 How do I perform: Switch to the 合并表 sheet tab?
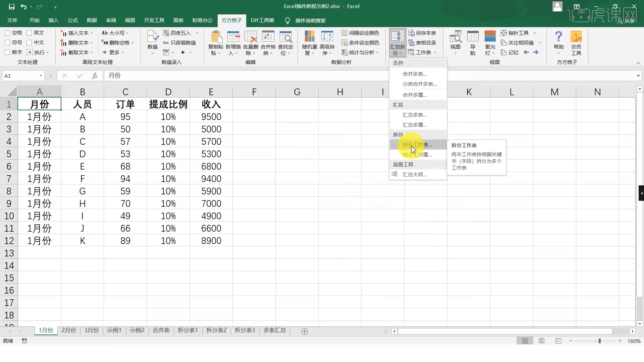pos(161,330)
